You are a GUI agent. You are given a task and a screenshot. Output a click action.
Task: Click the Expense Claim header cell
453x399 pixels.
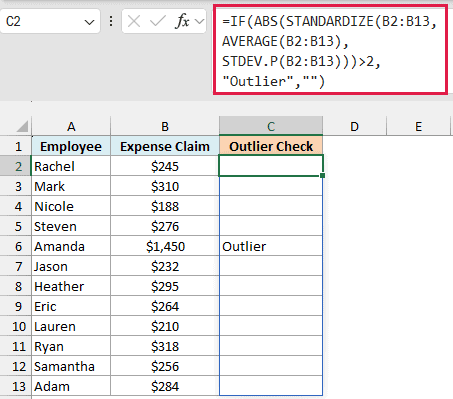(x=165, y=146)
